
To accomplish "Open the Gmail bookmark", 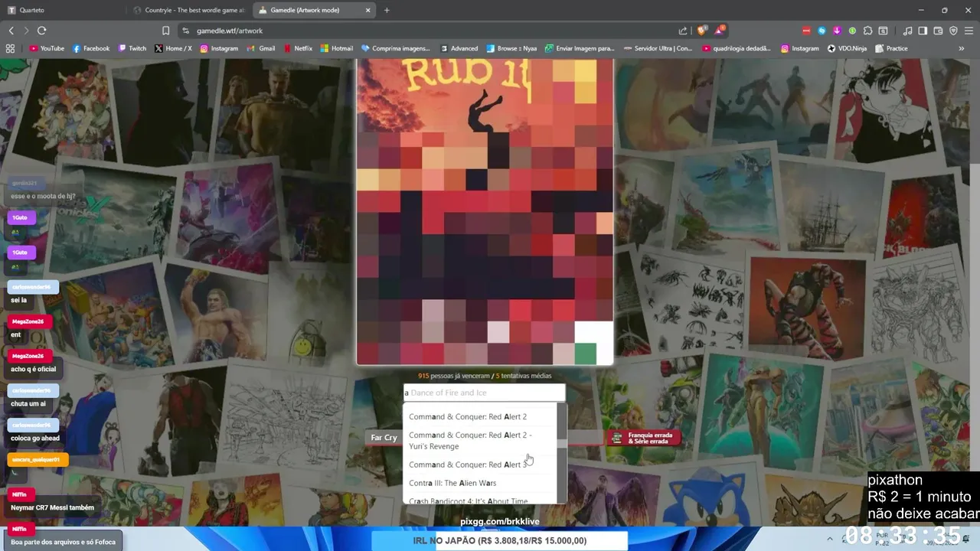I will click(x=261, y=48).
